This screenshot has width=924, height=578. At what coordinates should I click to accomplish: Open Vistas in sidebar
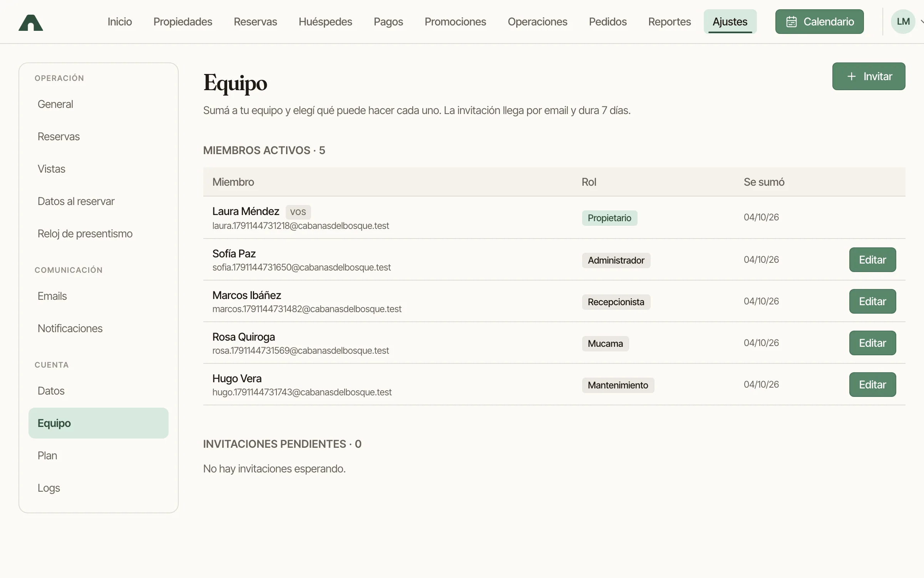pos(99,169)
